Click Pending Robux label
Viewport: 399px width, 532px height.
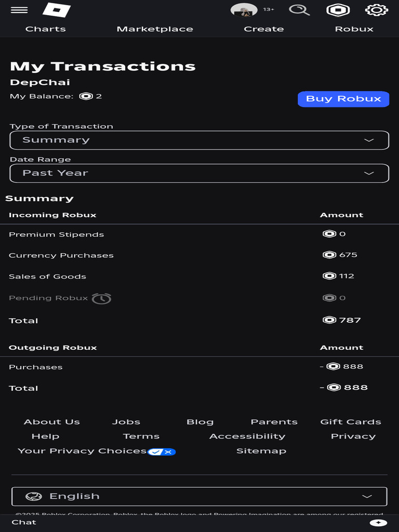(x=48, y=298)
